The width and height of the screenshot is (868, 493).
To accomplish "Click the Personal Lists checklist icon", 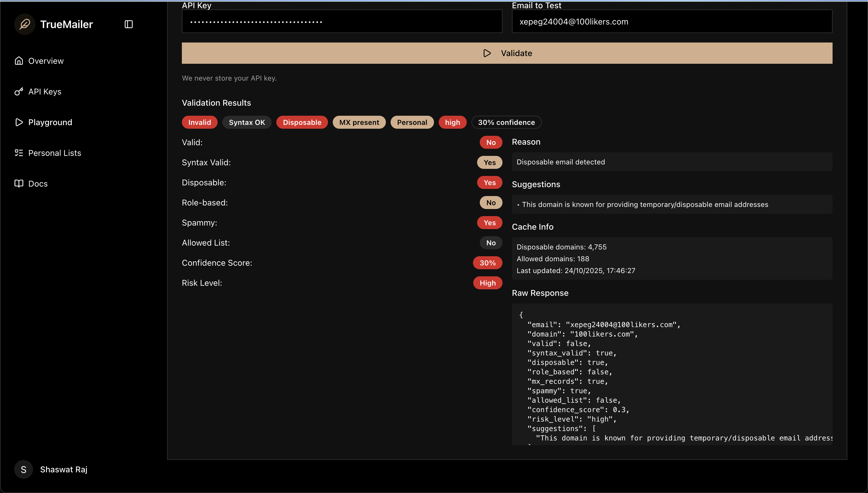I will coord(19,153).
